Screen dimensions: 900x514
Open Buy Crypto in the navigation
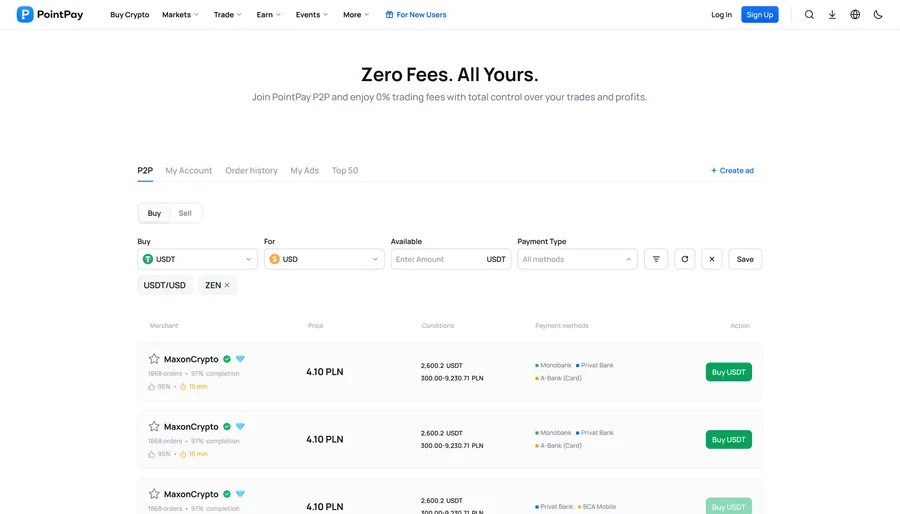pos(130,14)
